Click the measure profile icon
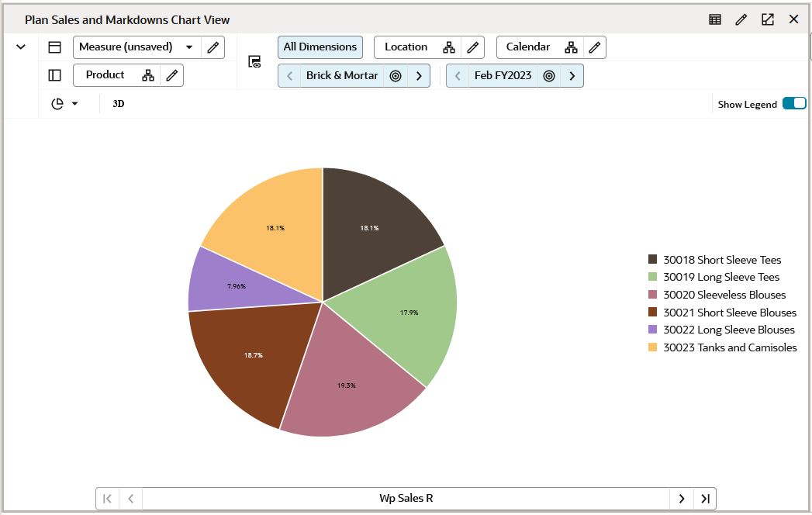 253,61
